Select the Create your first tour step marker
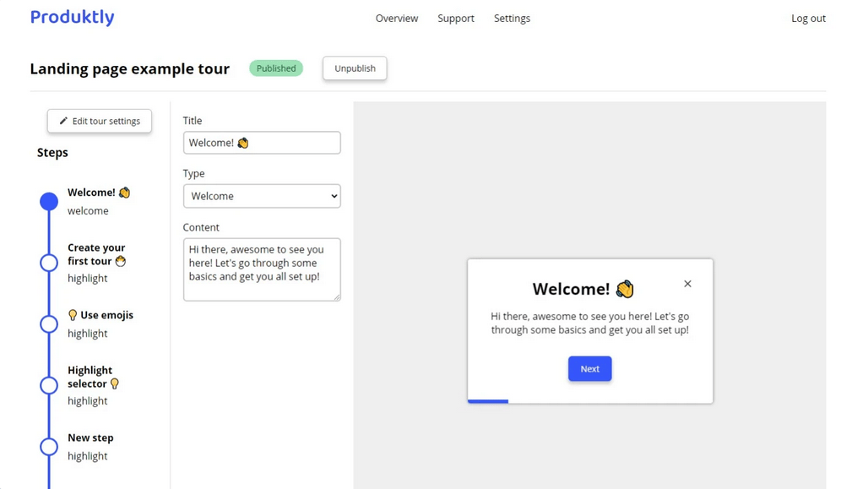868x489 pixels. 49,263
